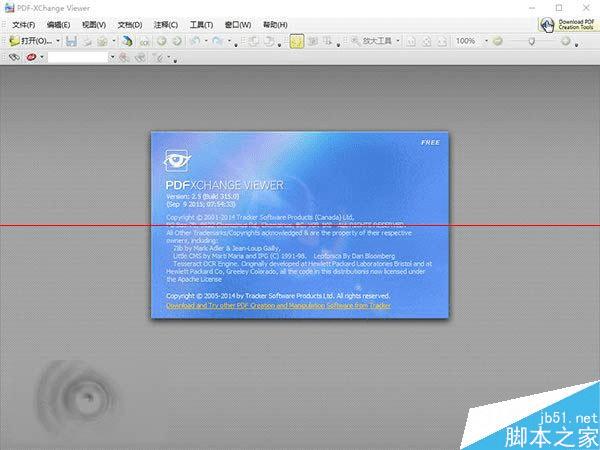
Task: Click the Redo arrow icon
Action: point(218,41)
